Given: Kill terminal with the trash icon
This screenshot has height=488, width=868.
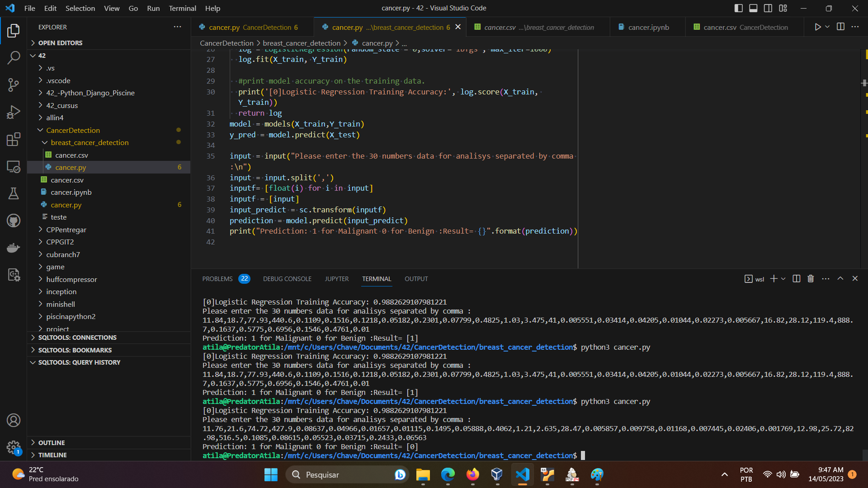Looking at the screenshot, I should pos(811,279).
